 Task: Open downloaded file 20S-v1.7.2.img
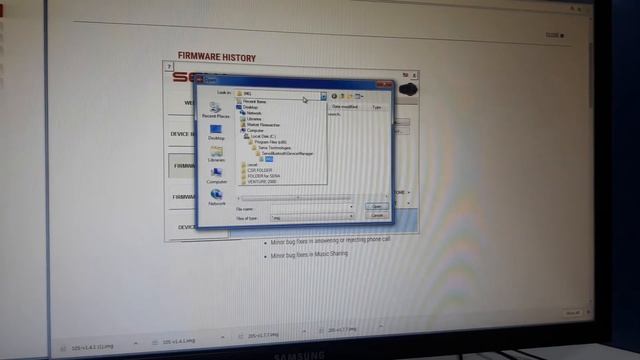click(263, 335)
